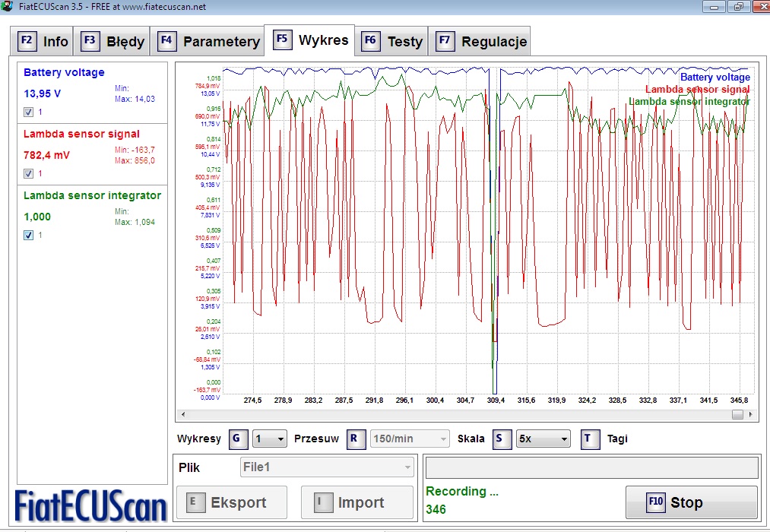Click the R key icon for Przesuw
The width and height of the screenshot is (770, 532).
click(x=356, y=439)
